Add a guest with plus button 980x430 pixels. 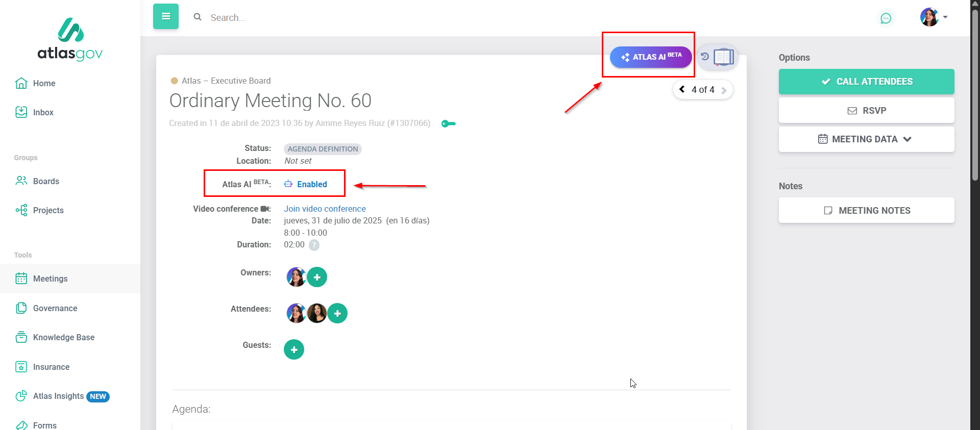(x=294, y=349)
